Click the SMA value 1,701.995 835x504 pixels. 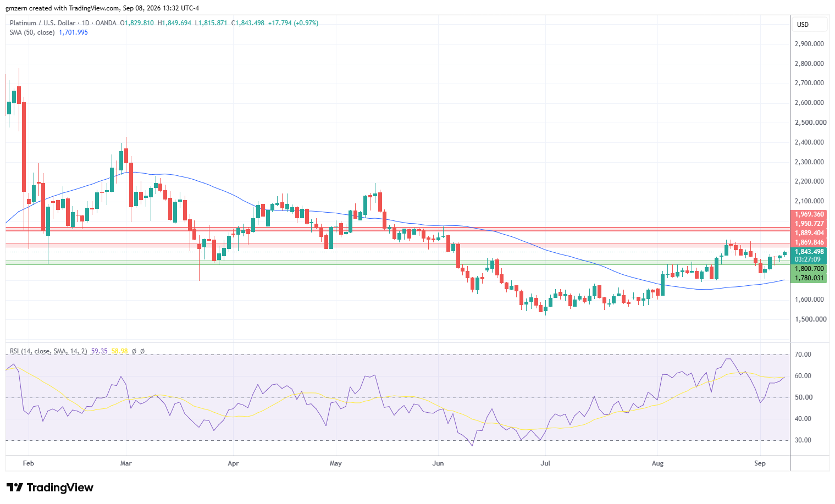(x=73, y=32)
